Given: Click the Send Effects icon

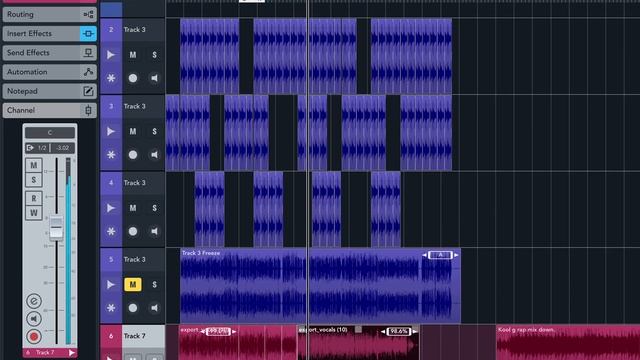Looking at the screenshot, I should click(88, 53).
